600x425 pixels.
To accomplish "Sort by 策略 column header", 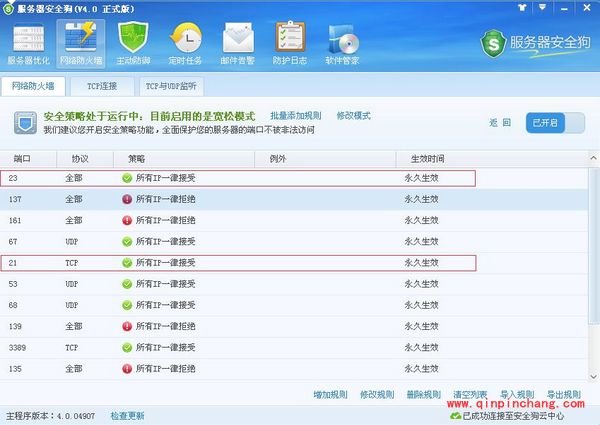I will pyautogui.click(x=184, y=159).
